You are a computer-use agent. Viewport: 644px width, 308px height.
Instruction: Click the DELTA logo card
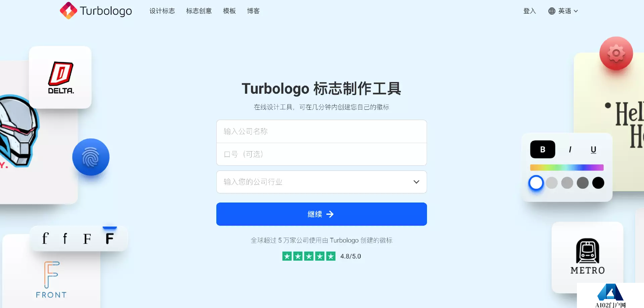point(60,77)
